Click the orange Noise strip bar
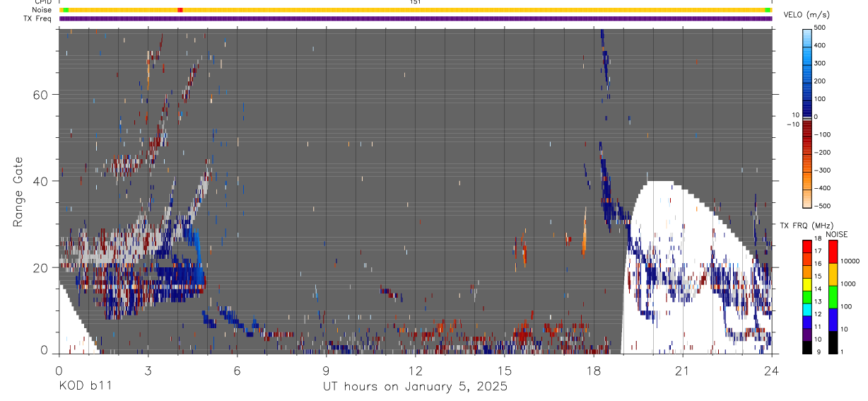Screen dimensions: 868x401 [x=416, y=10]
